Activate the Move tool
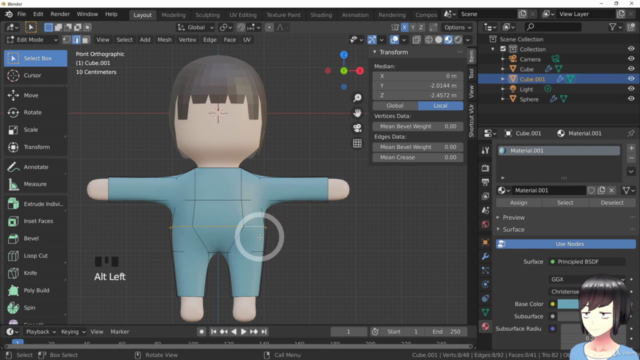Image resolution: width=640 pixels, height=360 pixels. (x=36, y=96)
